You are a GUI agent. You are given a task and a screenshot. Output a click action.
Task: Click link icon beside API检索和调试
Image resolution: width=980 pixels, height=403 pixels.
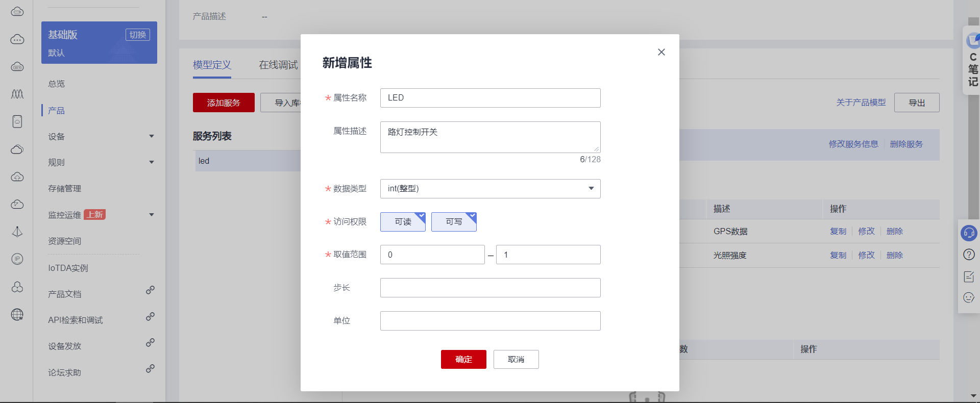(150, 316)
